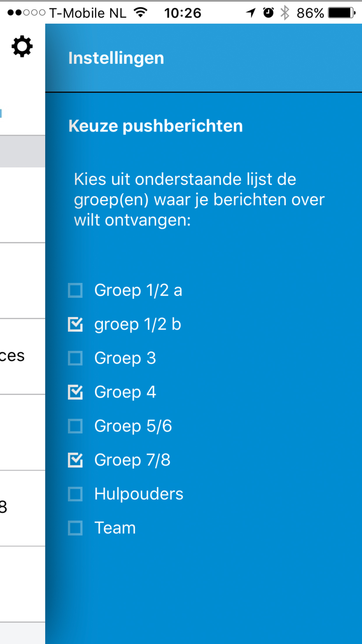The width and height of the screenshot is (362, 644).
Task: Tap the Hulpouders label text
Action: point(139,494)
